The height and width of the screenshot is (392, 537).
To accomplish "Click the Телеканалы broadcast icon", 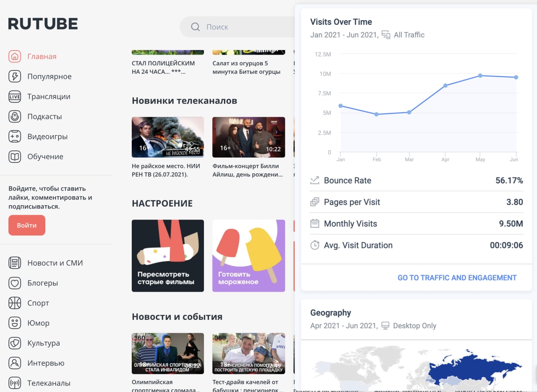I will pyautogui.click(x=15, y=383).
